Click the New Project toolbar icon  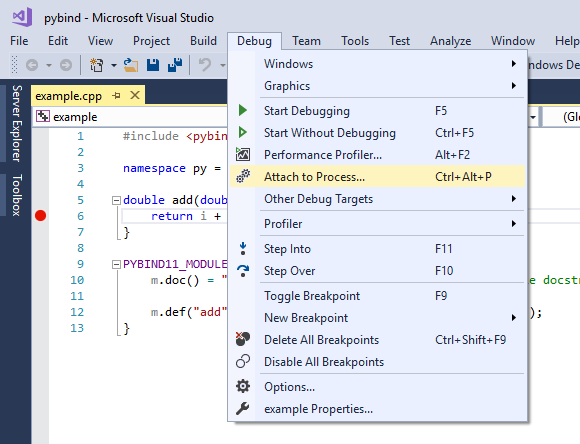click(97, 65)
